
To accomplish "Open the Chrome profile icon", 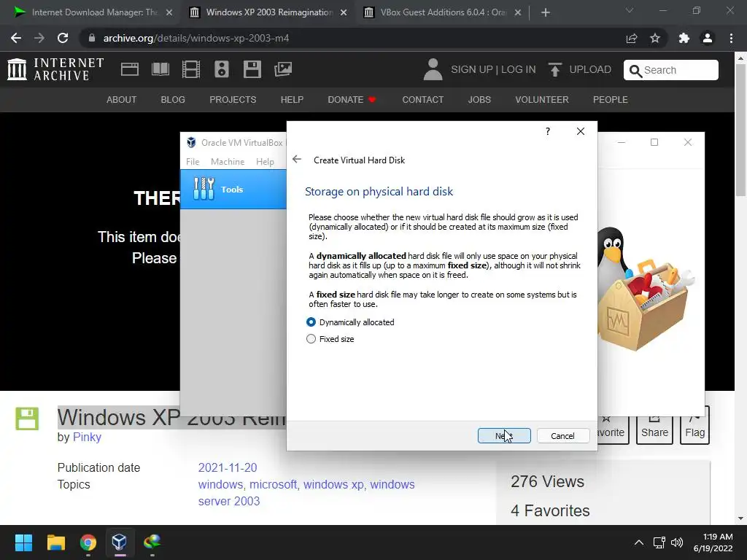I will click(x=708, y=38).
